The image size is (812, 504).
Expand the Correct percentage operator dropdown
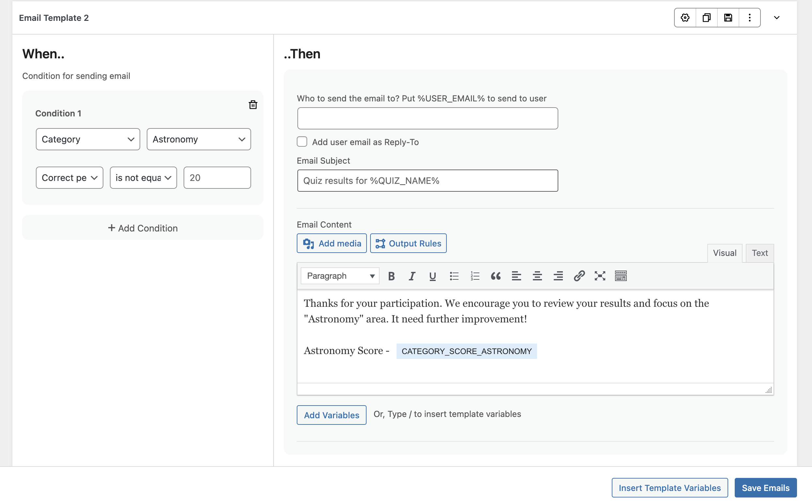point(143,178)
